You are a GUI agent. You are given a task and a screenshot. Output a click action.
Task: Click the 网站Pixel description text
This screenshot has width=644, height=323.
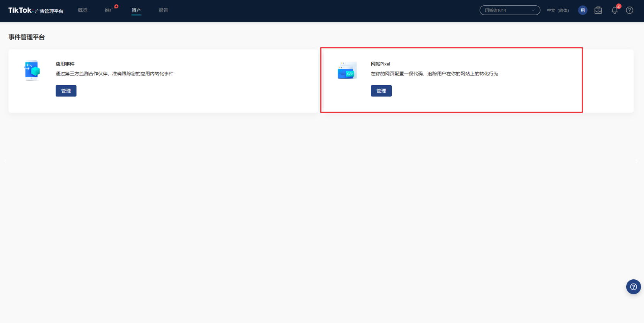pos(434,73)
